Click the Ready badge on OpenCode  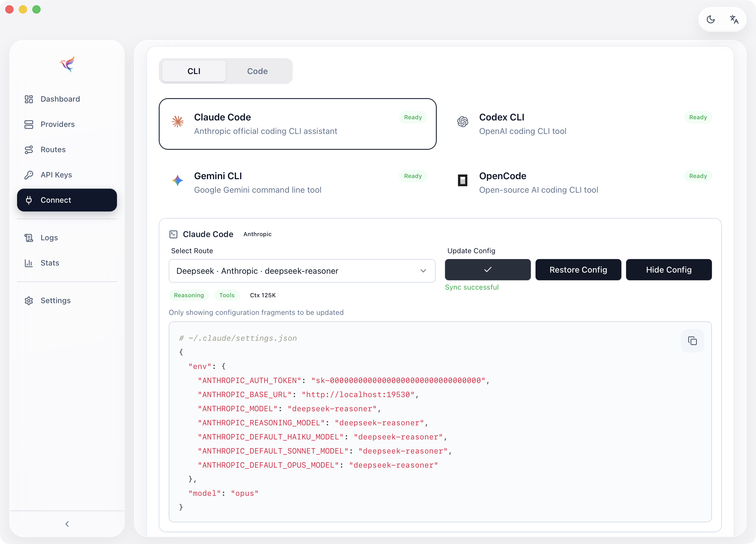pyautogui.click(x=698, y=176)
